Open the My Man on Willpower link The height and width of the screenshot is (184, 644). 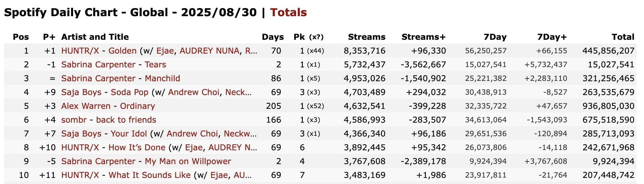click(x=188, y=161)
